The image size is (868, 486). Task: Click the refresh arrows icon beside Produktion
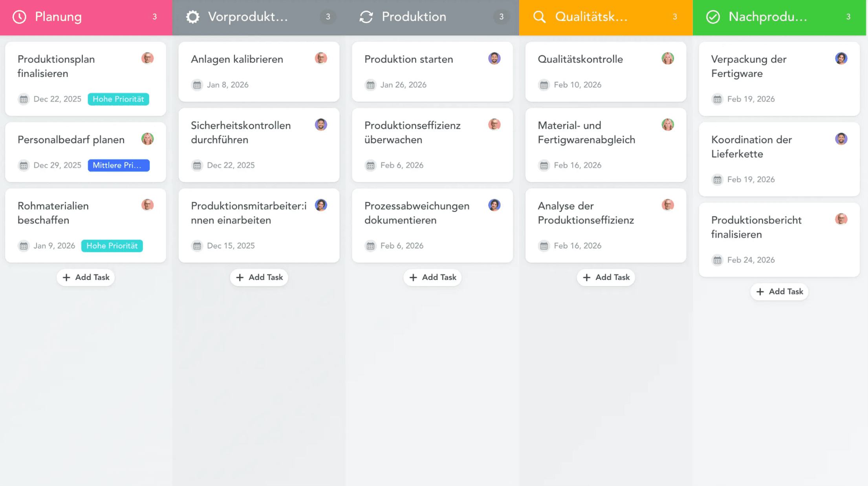[366, 17]
